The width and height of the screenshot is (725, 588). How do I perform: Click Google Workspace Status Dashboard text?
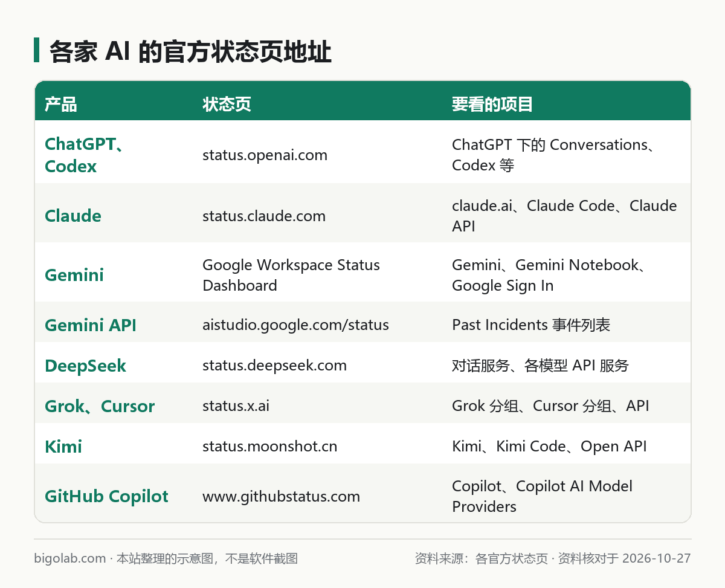(291, 275)
